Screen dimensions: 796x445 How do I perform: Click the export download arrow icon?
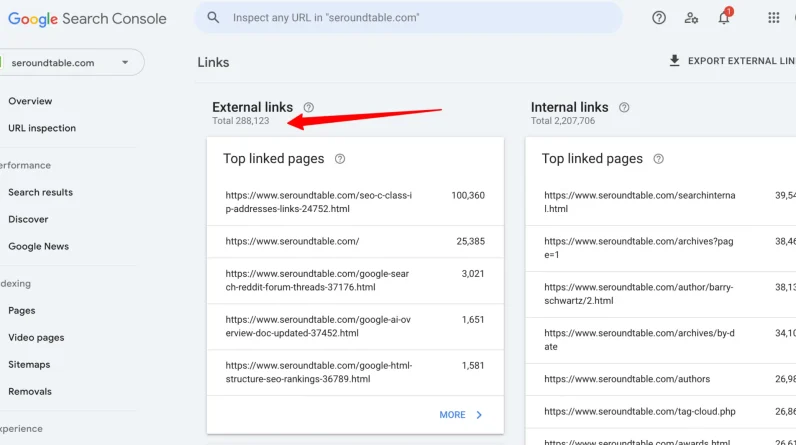[x=674, y=61]
